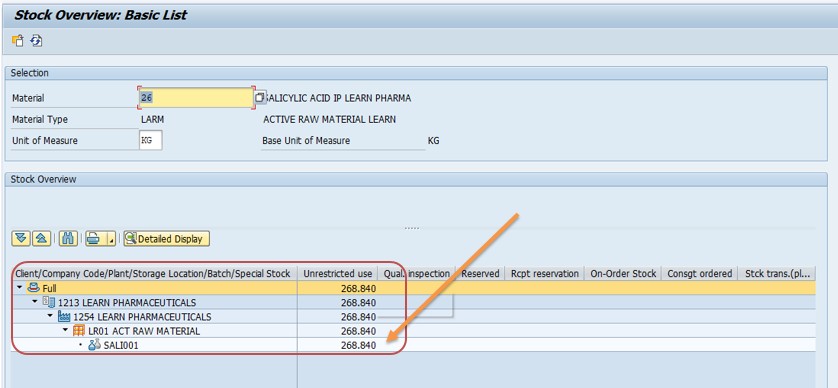The width and height of the screenshot is (838, 388).
Task: Click the Rcpt reservation column header
Action: (x=545, y=274)
